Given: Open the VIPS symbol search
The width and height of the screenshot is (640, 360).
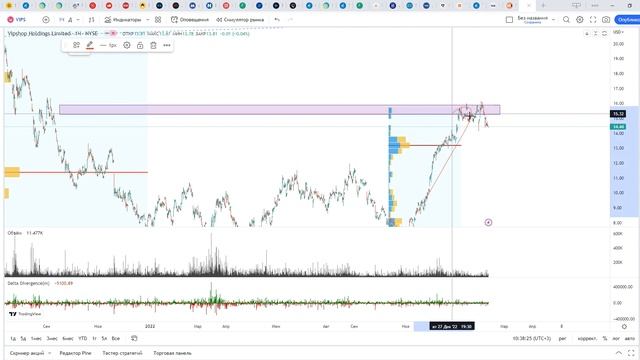Looking at the screenshot, I should click(x=17, y=20).
